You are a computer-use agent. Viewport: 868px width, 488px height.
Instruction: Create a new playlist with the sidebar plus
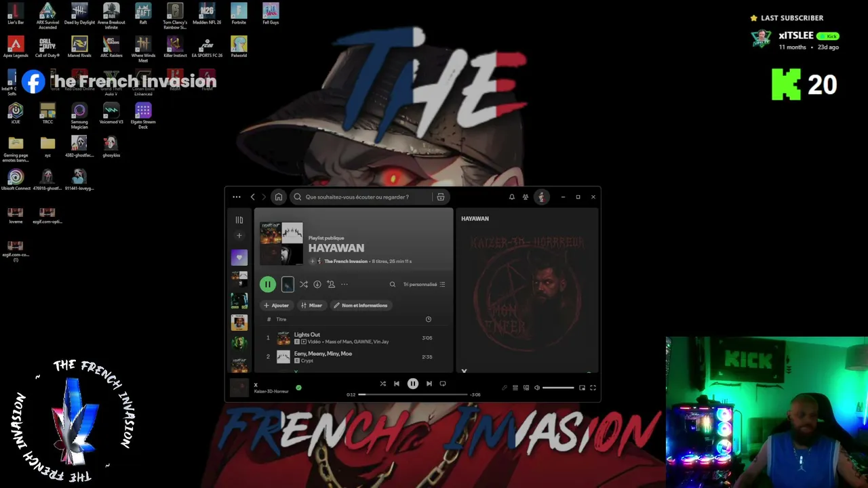point(239,236)
